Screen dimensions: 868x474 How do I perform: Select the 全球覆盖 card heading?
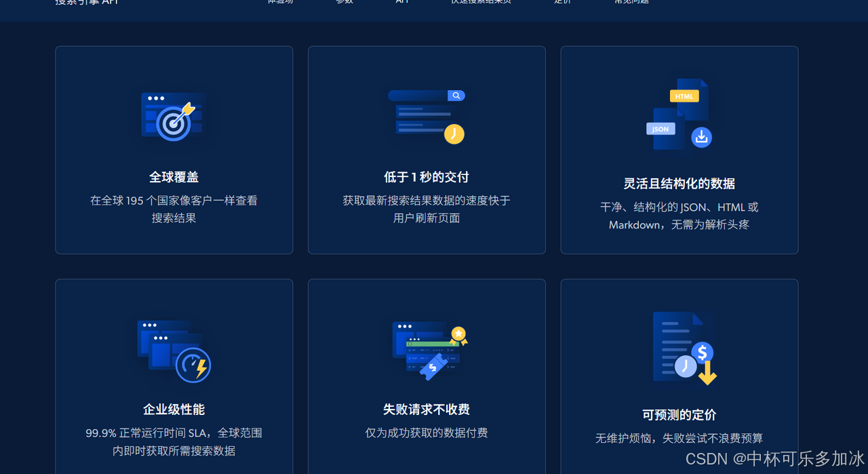174,177
